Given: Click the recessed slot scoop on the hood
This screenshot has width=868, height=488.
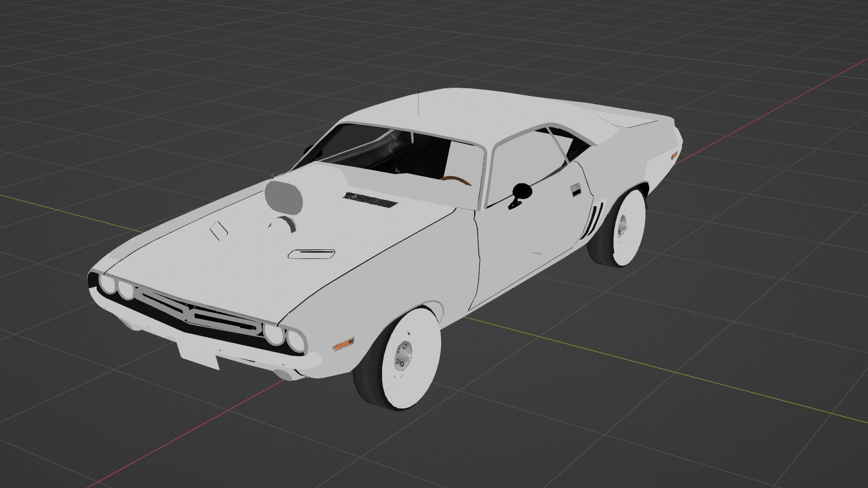Looking at the screenshot, I should [x=311, y=253].
